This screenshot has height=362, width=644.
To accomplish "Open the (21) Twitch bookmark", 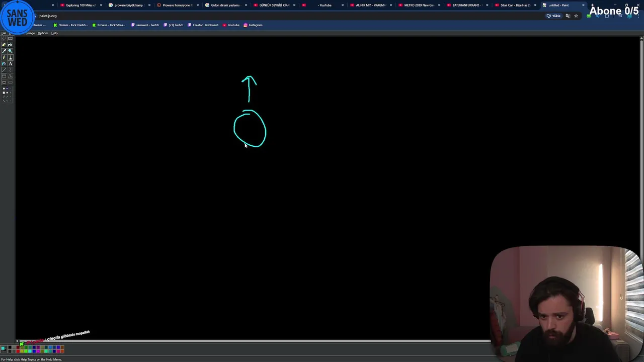I will pyautogui.click(x=174, y=25).
